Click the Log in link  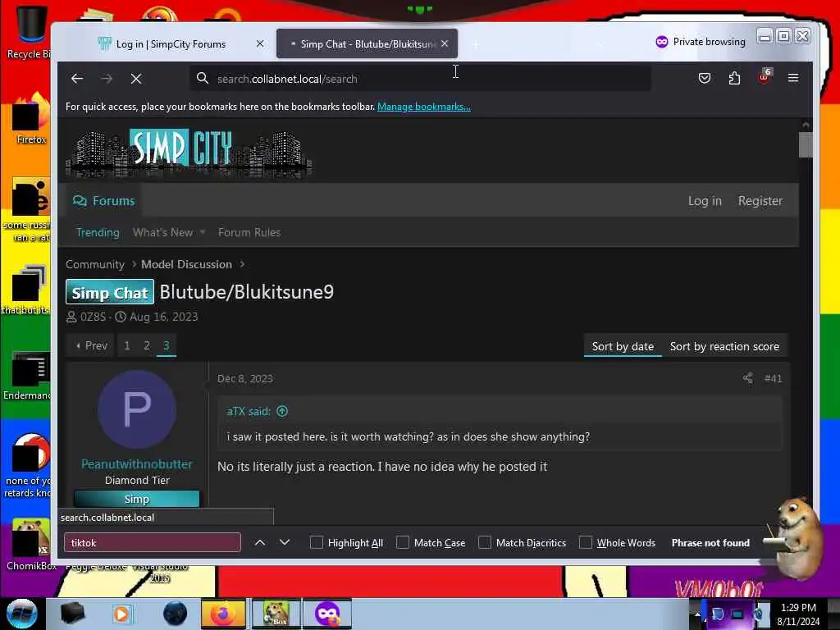(705, 201)
